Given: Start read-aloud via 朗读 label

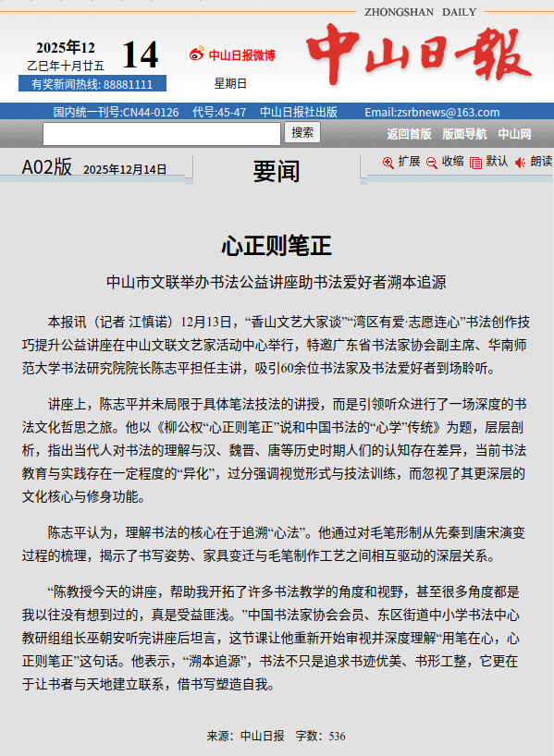Looking at the screenshot, I should 541,161.
